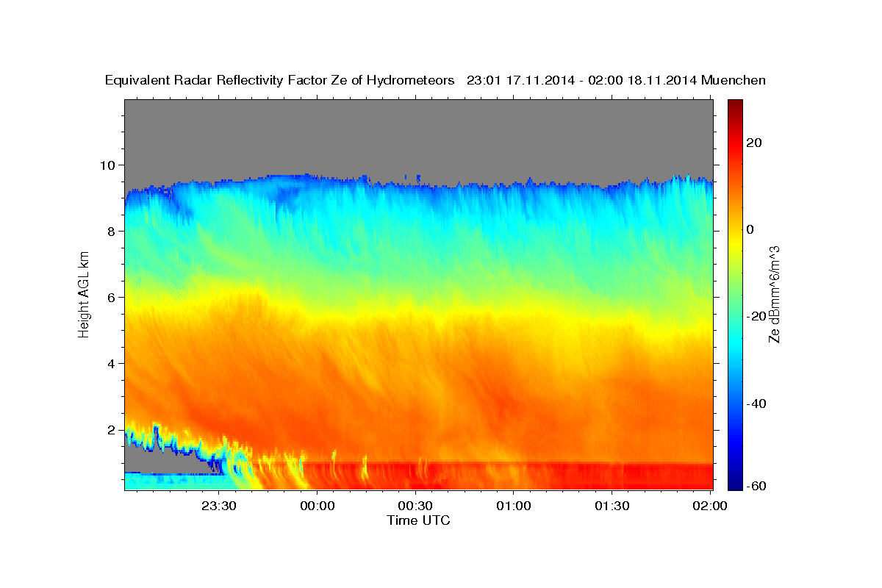Image resolution: width=882 pixels, height=588 pixels.
Task: Click the 'Time UTC' axis label
Action: [x=418, y=520]
